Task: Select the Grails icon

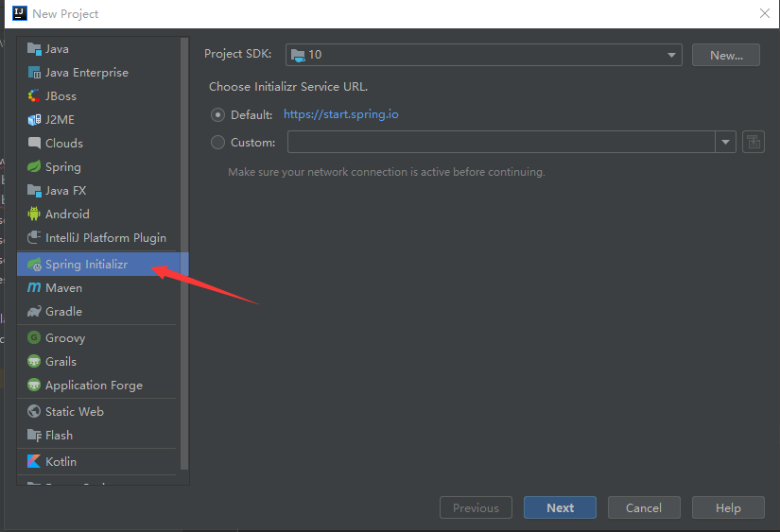Action: [34, 362]
